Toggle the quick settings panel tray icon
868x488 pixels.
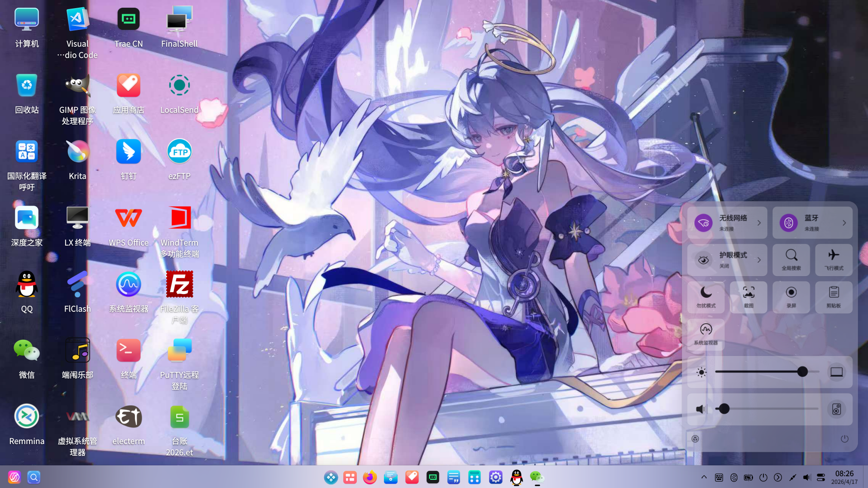(821, 477)
